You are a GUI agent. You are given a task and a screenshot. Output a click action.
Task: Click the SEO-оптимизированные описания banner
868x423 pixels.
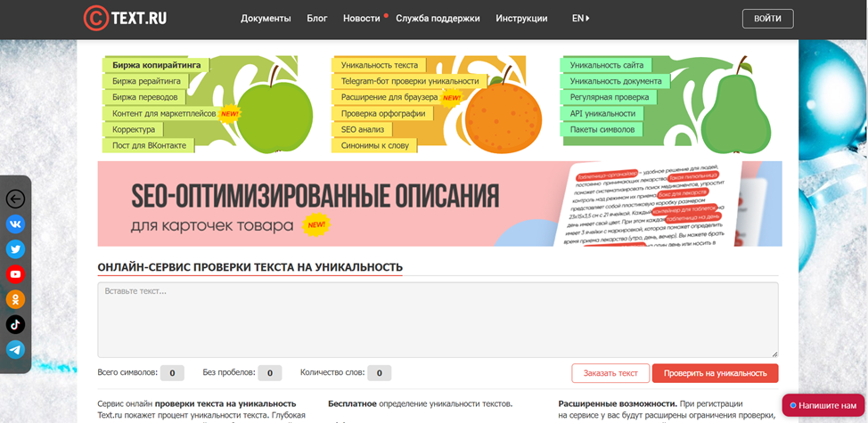point(439,203)
